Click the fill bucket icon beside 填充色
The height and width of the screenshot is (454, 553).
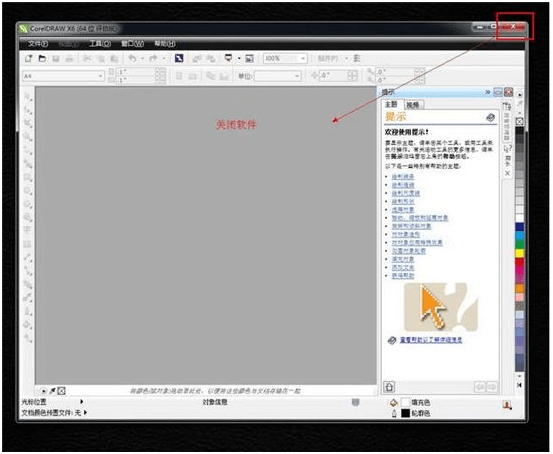pos(394,402)
